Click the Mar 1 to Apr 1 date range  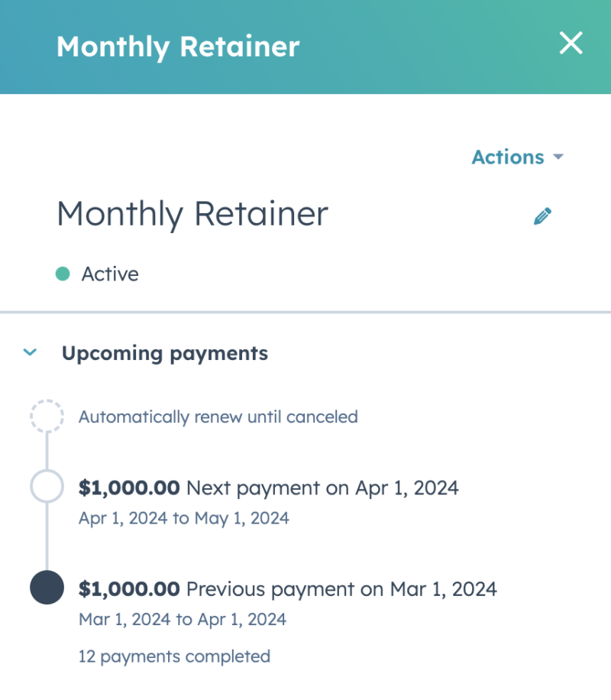click(183, 620)
